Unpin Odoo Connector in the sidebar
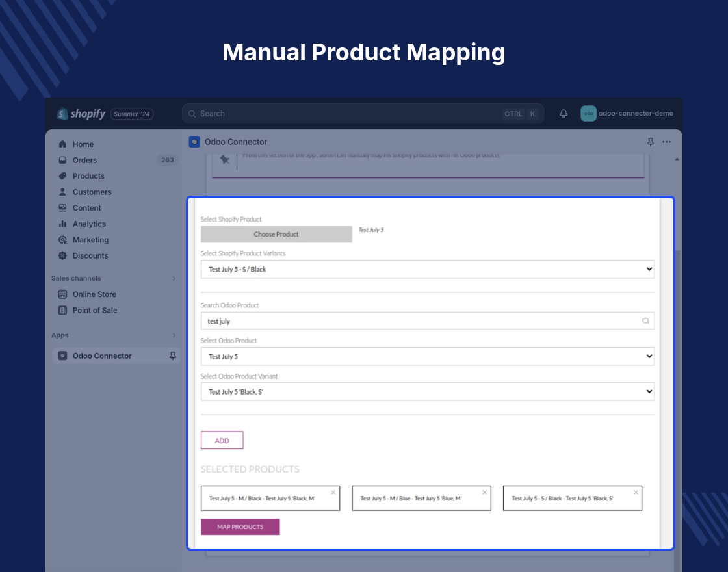Screen dimensions: 728x572 (x=173, y=356)
